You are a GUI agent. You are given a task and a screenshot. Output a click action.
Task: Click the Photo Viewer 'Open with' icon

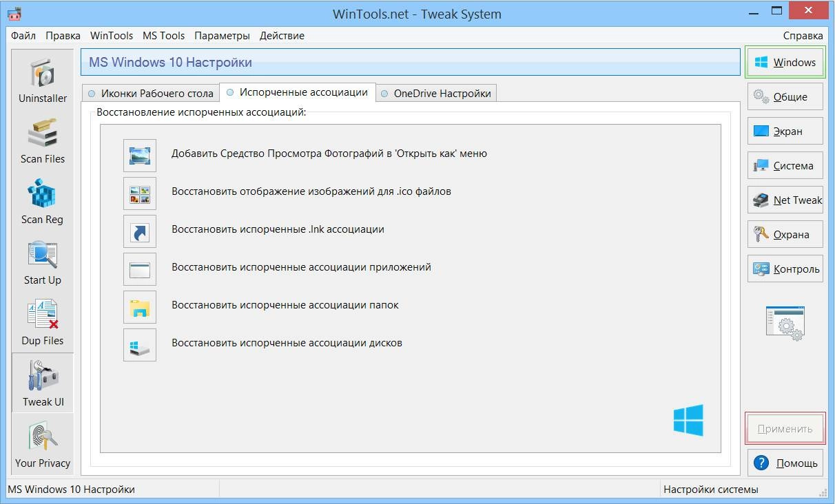[x=140, y=155]
